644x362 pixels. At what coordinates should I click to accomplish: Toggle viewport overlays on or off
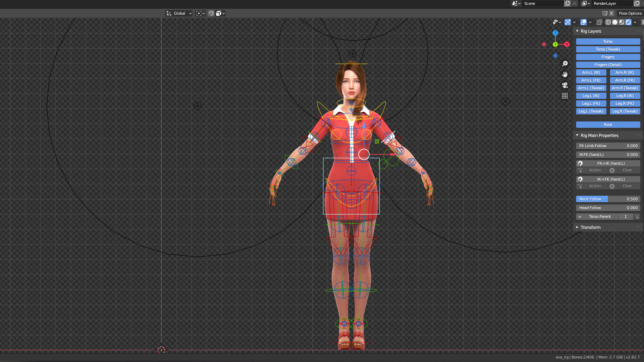(583, 22)
